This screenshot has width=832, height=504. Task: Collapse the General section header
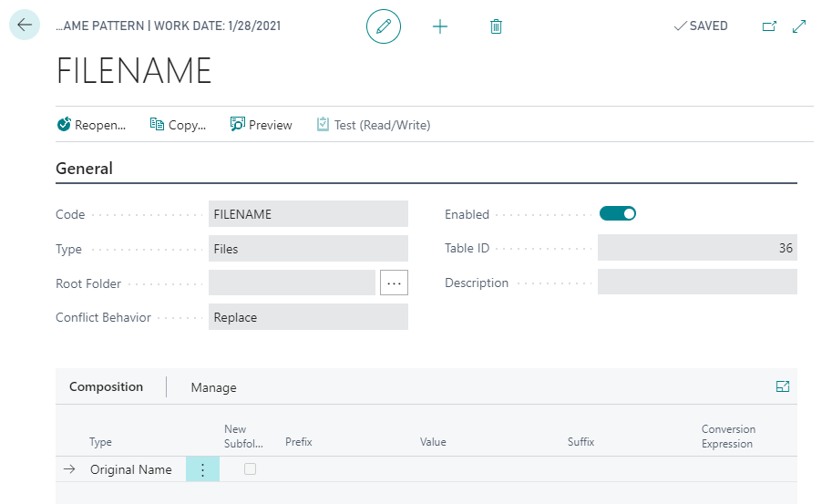(x=85, y=169)
